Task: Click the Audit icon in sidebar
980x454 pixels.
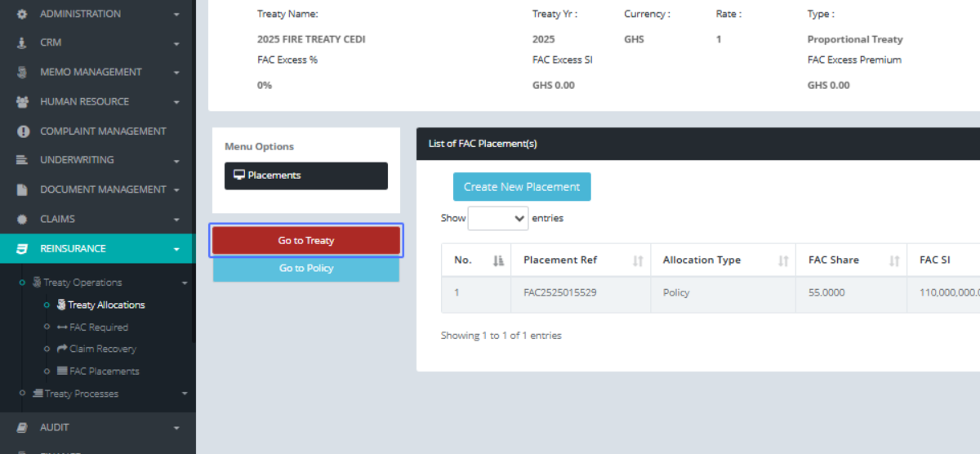Action: pyautogui.click(x=22, y=428)
